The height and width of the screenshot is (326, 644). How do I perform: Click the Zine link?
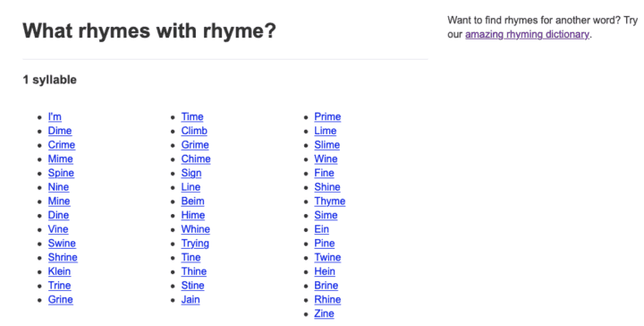point(324,313)
